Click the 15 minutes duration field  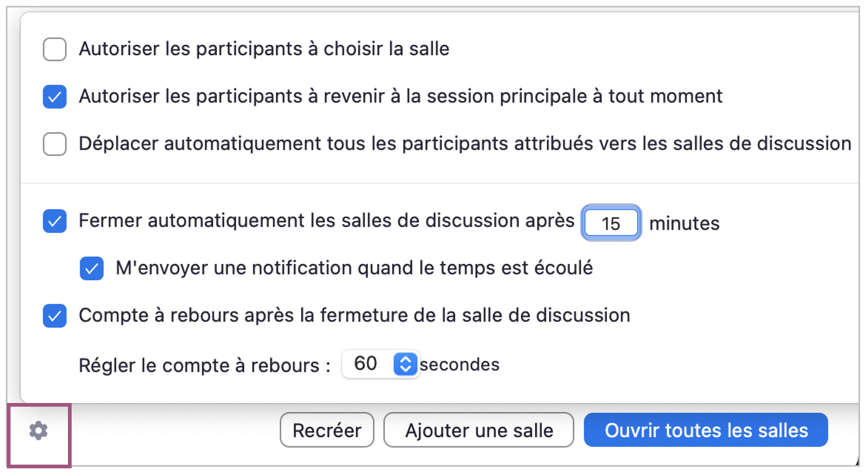click(x=611, y=223)
